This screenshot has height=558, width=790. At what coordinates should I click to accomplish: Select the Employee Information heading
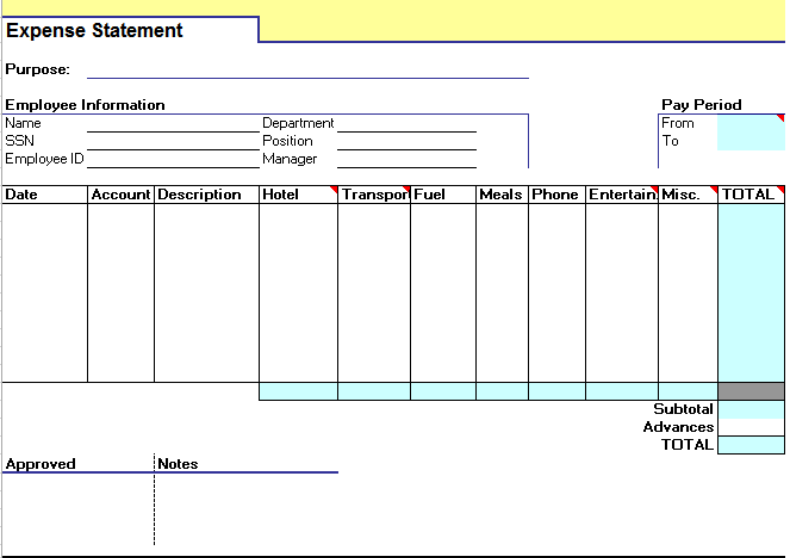click(85, 105)
